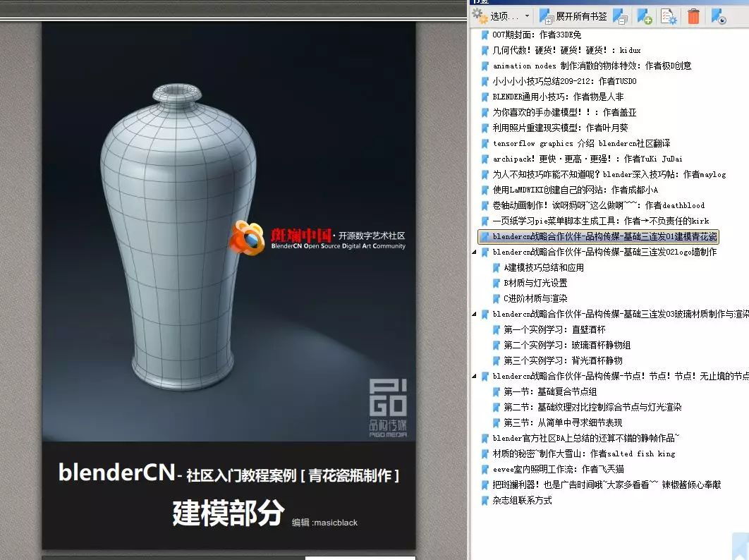
Task: Open bookmark eevee室内照明工作流:作者飞天猫
Action: [558, 469]
